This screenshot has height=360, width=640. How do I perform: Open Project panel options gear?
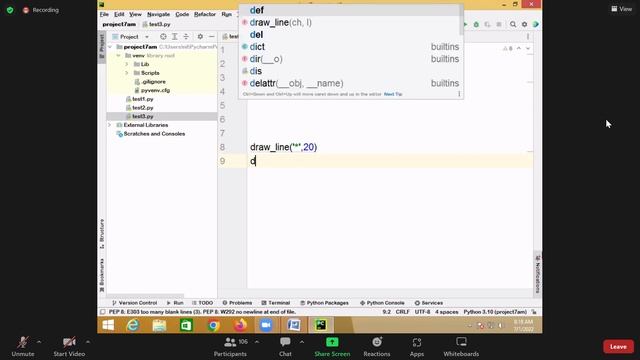point(200,37)
